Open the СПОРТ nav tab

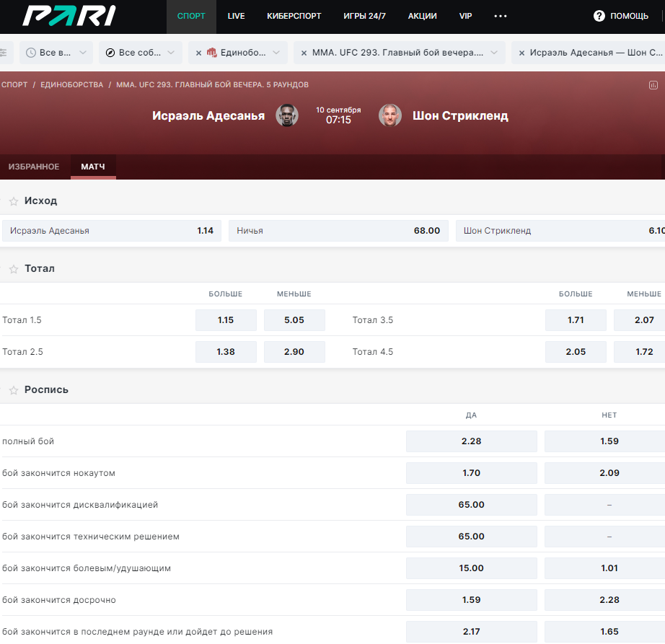click(x=191, y=16)
